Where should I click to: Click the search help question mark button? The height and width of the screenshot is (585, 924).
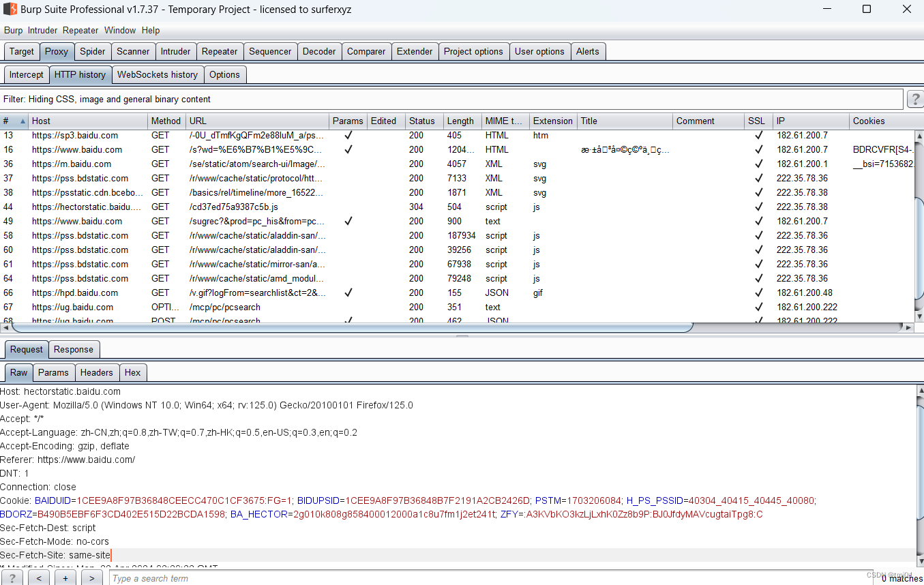coord(12,578)
